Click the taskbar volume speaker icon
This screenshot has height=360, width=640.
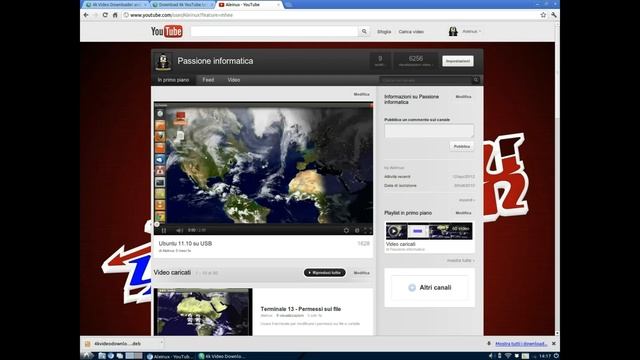[490, 356]
